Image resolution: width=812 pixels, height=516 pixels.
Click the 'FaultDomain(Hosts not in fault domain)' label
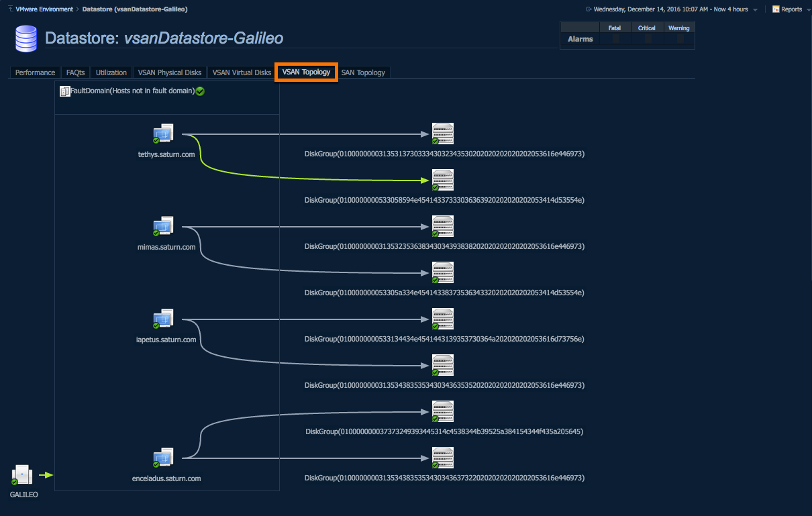[x=132, y=91]
